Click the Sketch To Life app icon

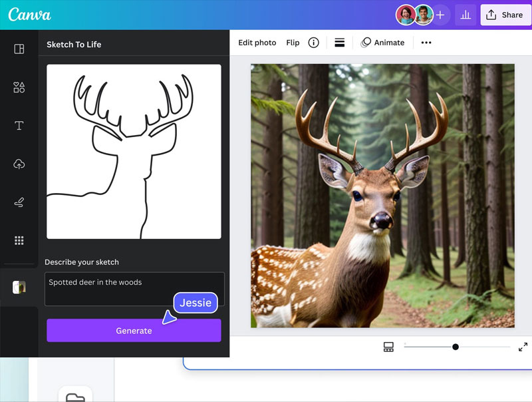pyautogui.click(x=19, y=287)
